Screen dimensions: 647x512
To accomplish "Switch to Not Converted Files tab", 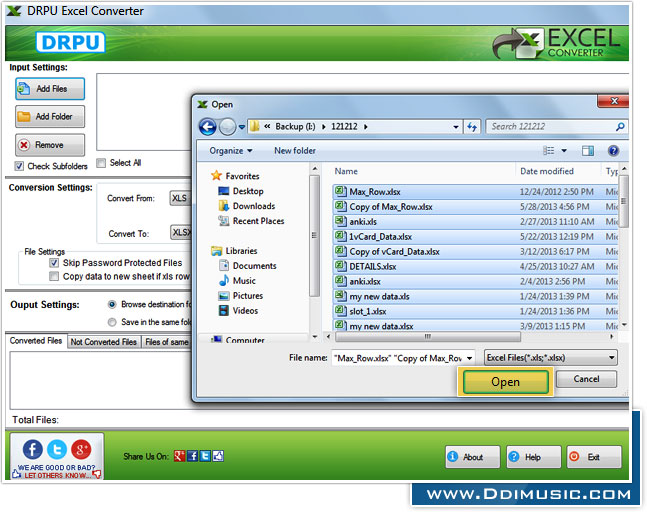I will 104,342.
